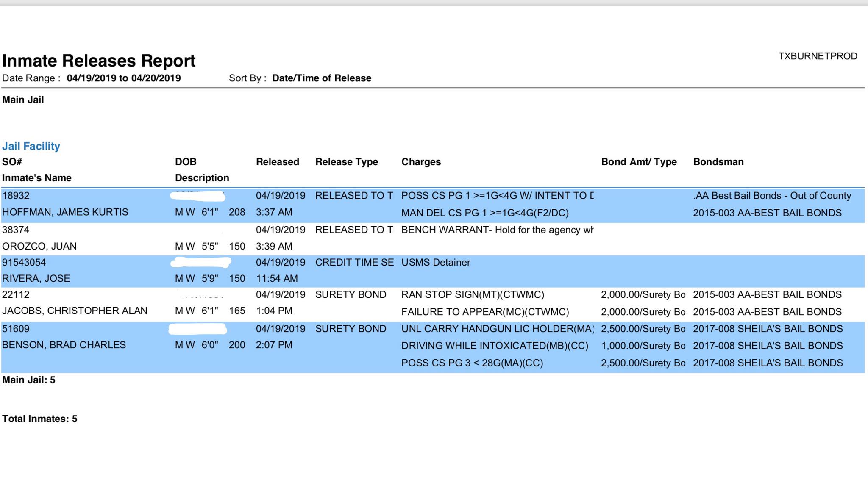This screenshot has width=868, height=488.
Task: Click the SO# column header
Action: point(12,162)
